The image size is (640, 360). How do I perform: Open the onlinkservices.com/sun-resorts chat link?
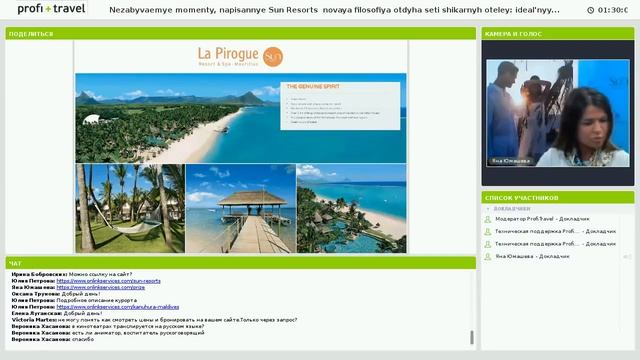(108, 281)
